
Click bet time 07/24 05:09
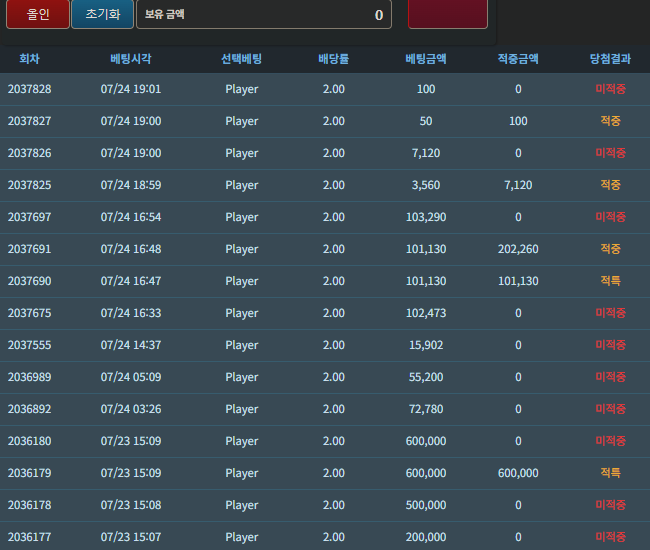[131, 377]
